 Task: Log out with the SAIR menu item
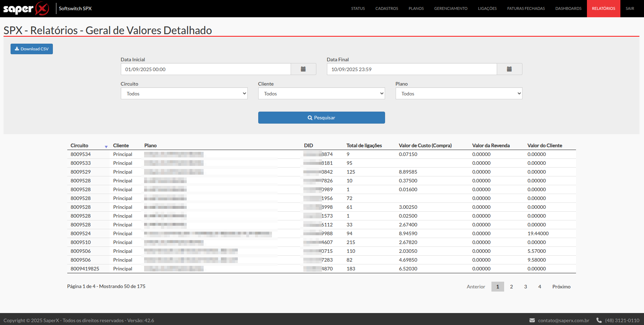tap(630, 8)
